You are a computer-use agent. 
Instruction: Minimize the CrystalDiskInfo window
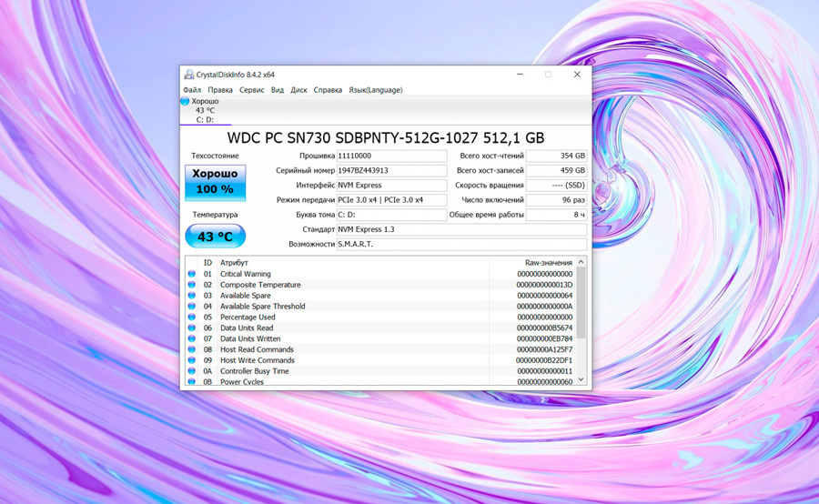coord(520,75)
